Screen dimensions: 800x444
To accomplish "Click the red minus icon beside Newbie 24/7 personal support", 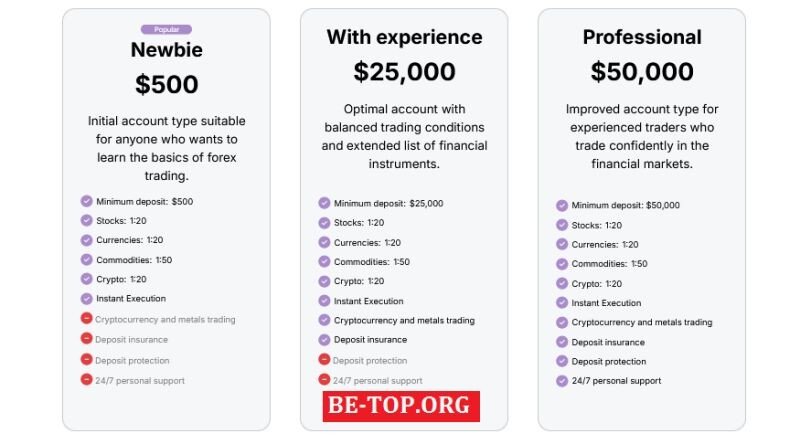I will (86, 380).
